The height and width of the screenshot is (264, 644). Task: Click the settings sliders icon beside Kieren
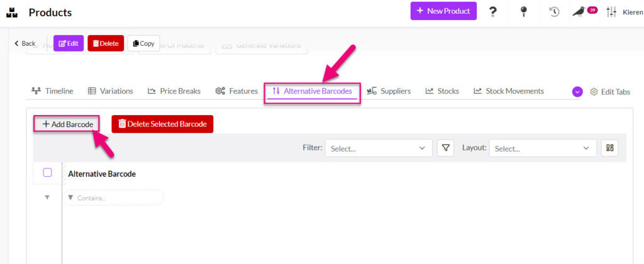(611, 11)
